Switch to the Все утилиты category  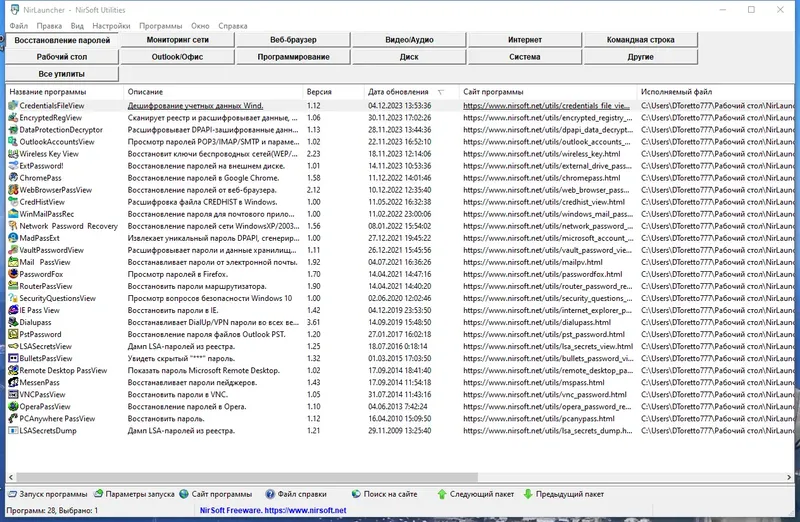pyautogui.click(x=62, y=74)
